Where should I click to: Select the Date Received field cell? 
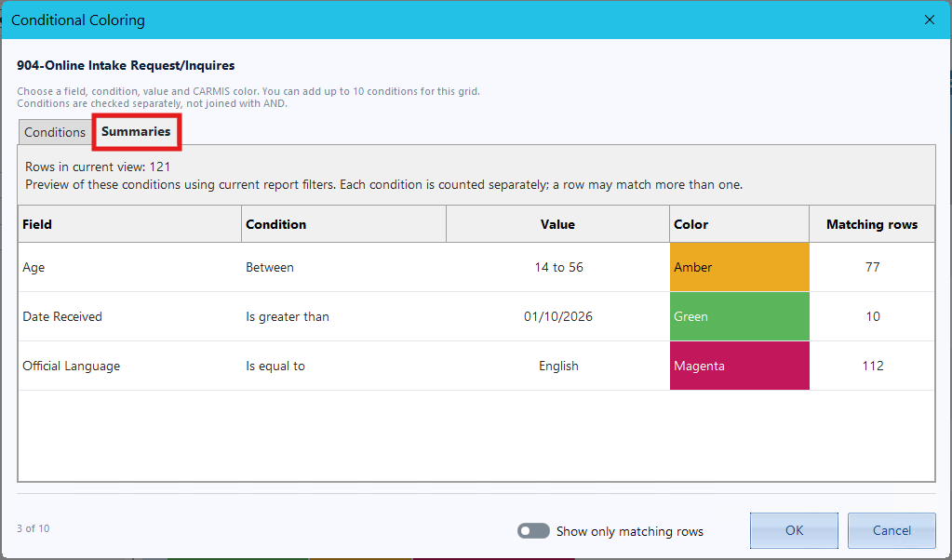pyautogui.click(x=130, y=316)
